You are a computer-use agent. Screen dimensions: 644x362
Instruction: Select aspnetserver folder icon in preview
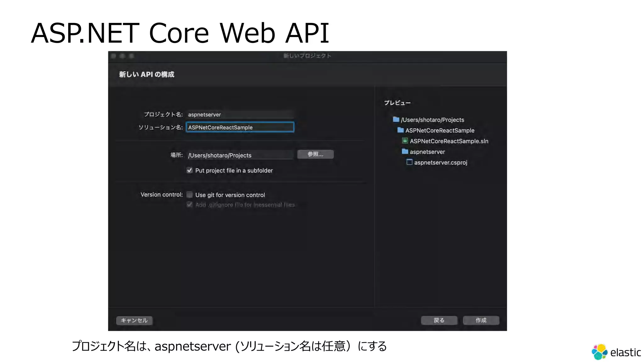[405, 151]
